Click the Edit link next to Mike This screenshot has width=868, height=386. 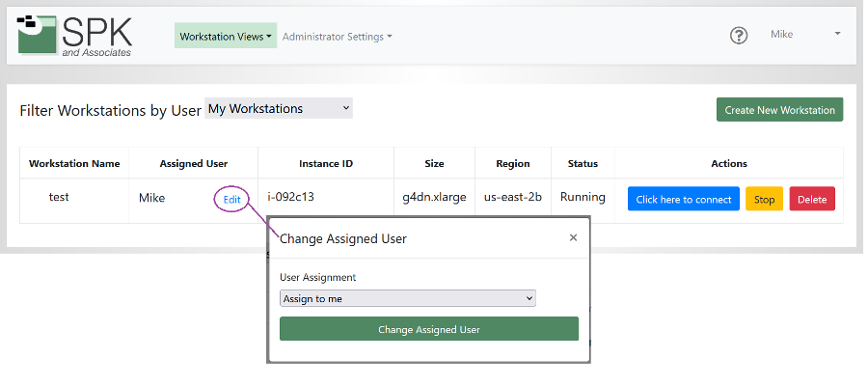[x=231, y=200]
